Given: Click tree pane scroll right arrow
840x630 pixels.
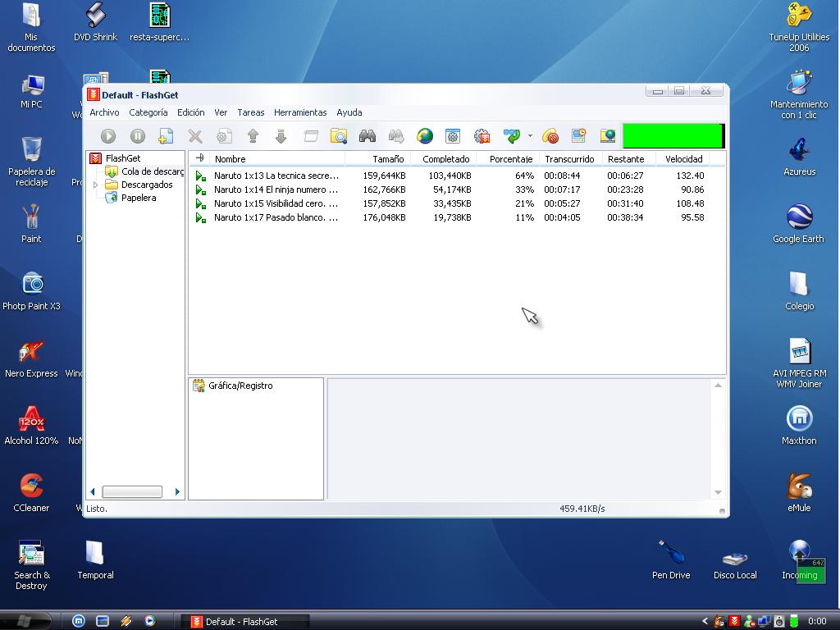Looking at the screenshot, I should (177, 492).
